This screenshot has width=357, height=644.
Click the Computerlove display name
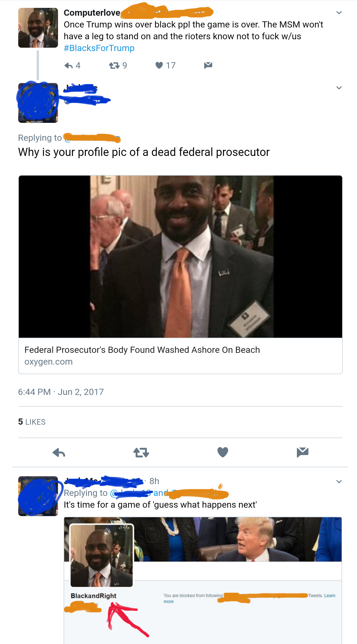click(92, 13)
